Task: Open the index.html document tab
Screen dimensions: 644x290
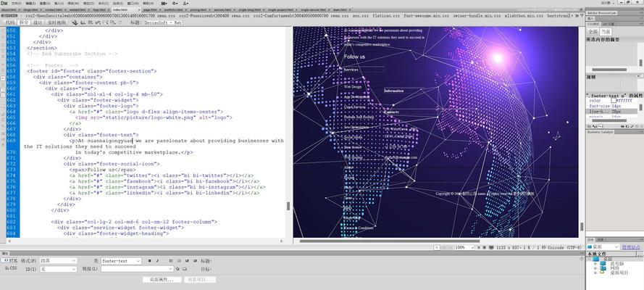Action: tap(120, 9)
